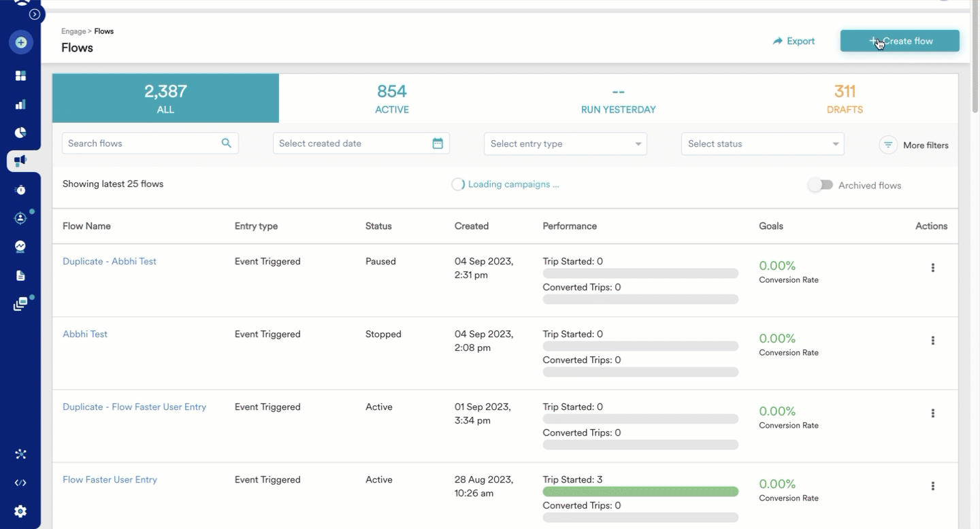Open the Abbhi Test flow link
Image resolution: width=980 pixels, height=529 pixels.
(x=84, y=334)
